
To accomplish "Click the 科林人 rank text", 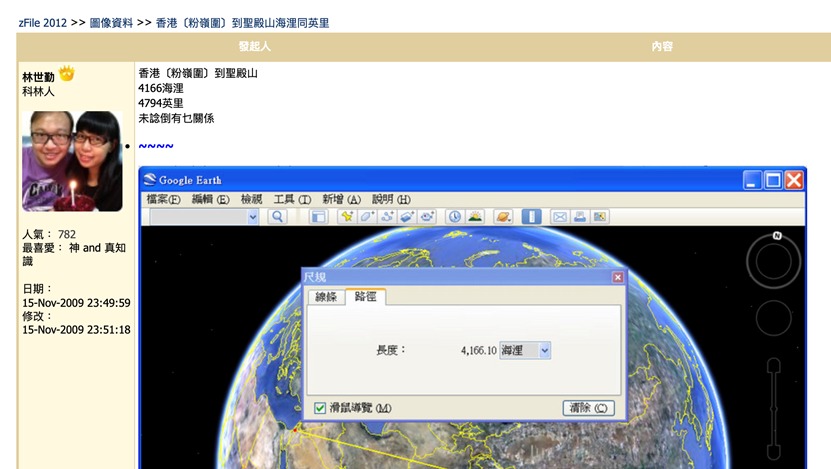I will click(x=38, y=91).
